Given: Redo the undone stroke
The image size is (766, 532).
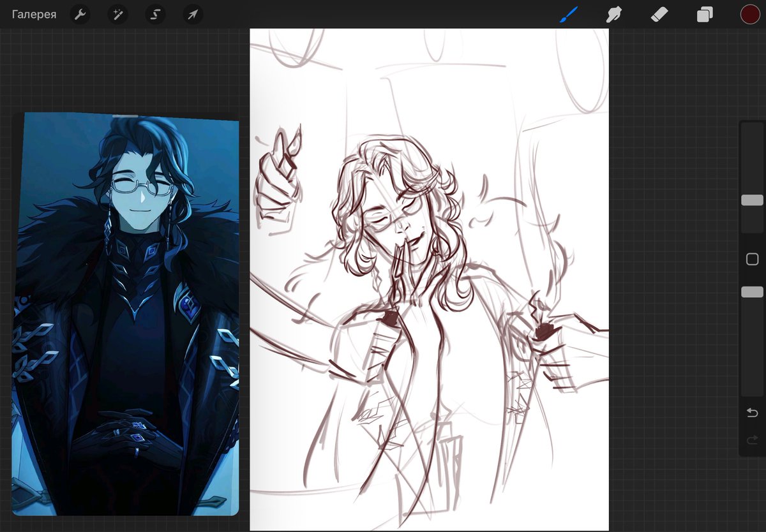Looking at the screenshot, I should [x=752, y=439].
